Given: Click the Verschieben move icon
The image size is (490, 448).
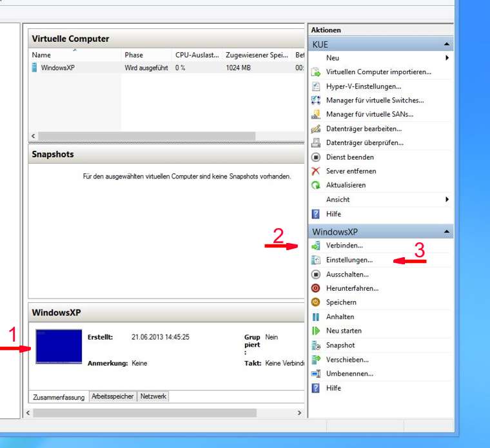Looking at the screenshot, I should [316, 360].
